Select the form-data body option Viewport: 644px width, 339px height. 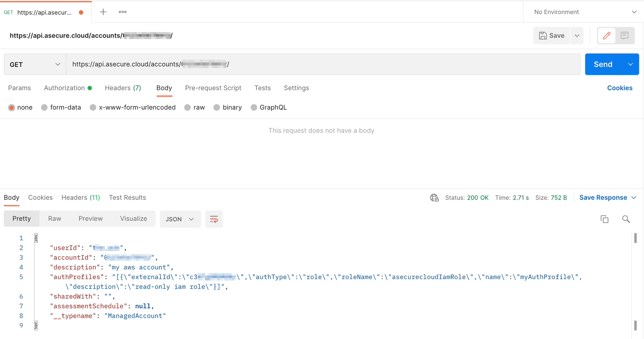(44, 107)
